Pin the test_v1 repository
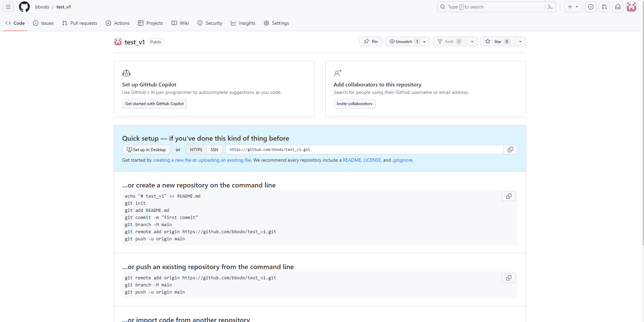Image resolution: width=644 pixels, height=322 pixels. [371, 41]
